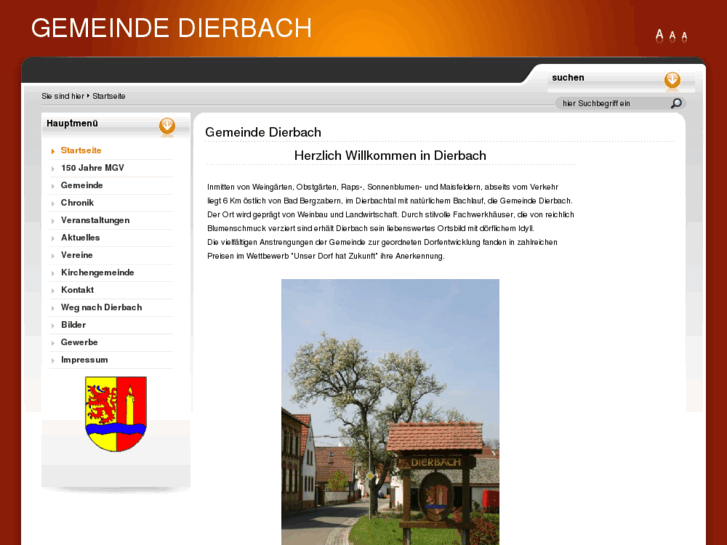
Task: Focus the search field 'hier Suchbegriff ein'
Action: tap(614, 103)
